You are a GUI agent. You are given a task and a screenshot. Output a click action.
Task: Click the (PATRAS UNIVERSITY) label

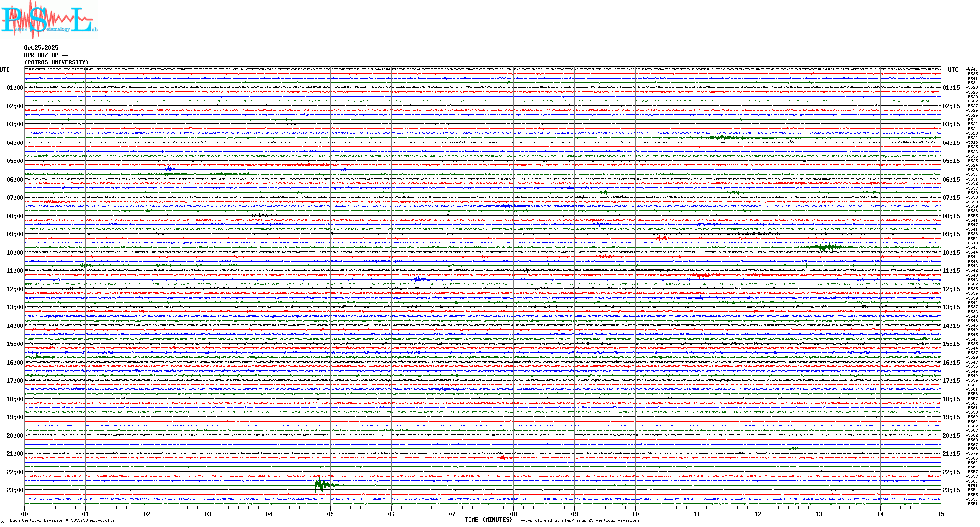coord(57,62)
